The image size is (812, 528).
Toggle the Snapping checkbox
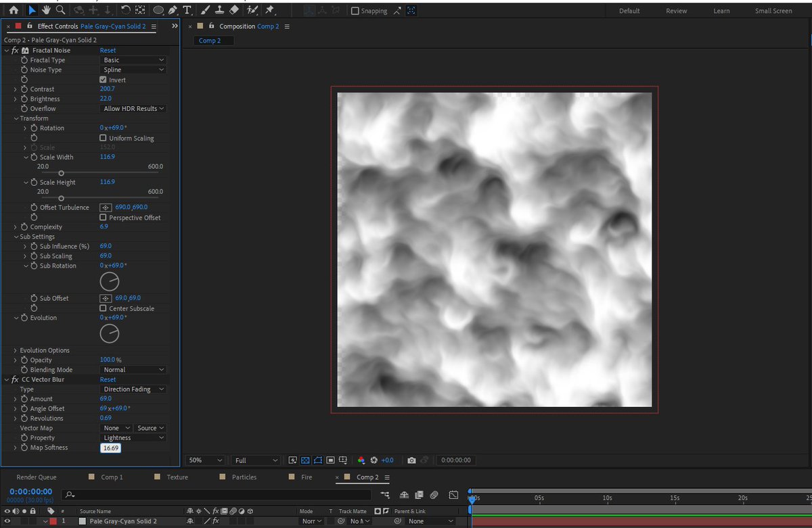coord(355,11)
